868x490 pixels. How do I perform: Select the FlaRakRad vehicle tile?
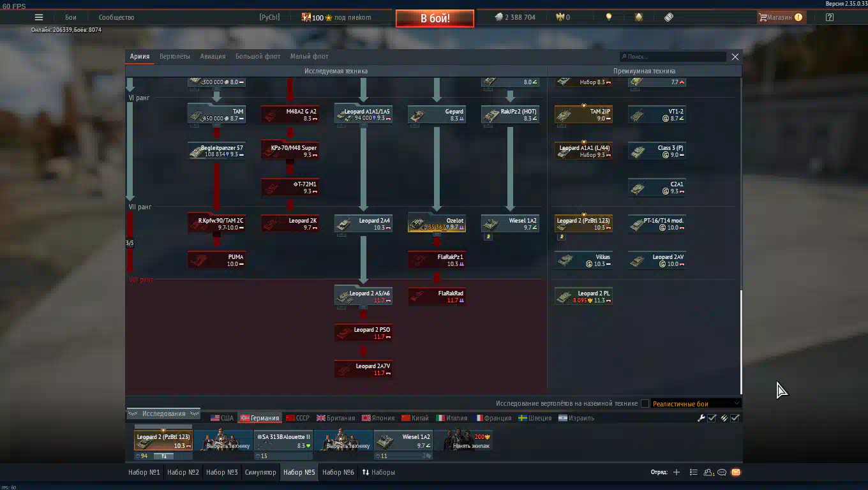437,297
